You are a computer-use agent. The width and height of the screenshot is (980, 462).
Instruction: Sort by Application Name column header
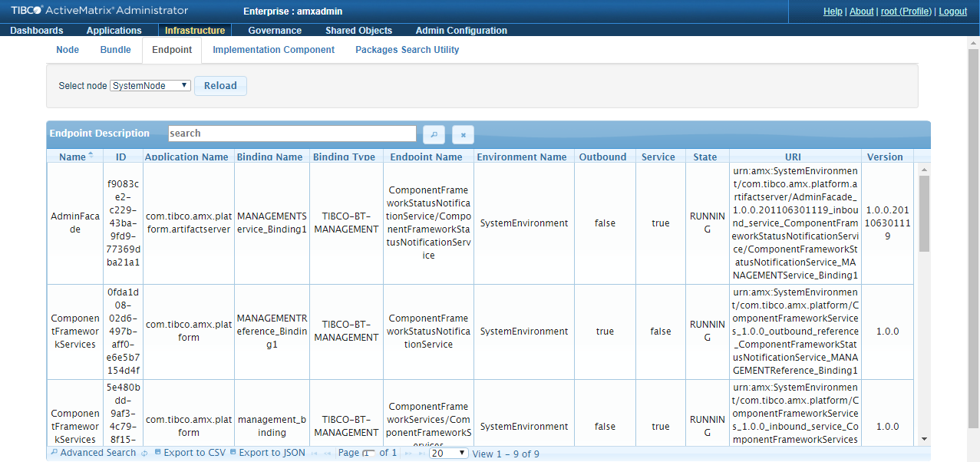pos(188,157)
